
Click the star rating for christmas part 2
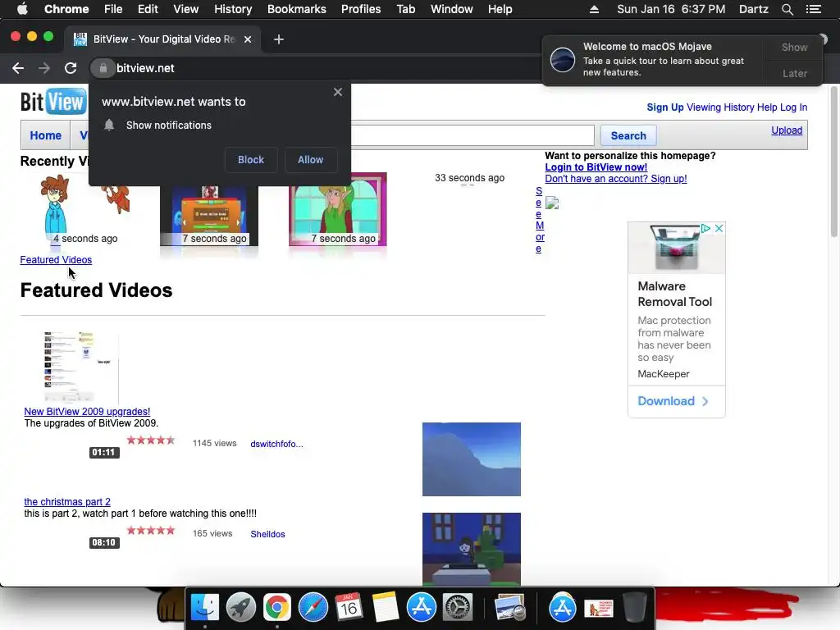pyautogui.click(x=151, y=531)
